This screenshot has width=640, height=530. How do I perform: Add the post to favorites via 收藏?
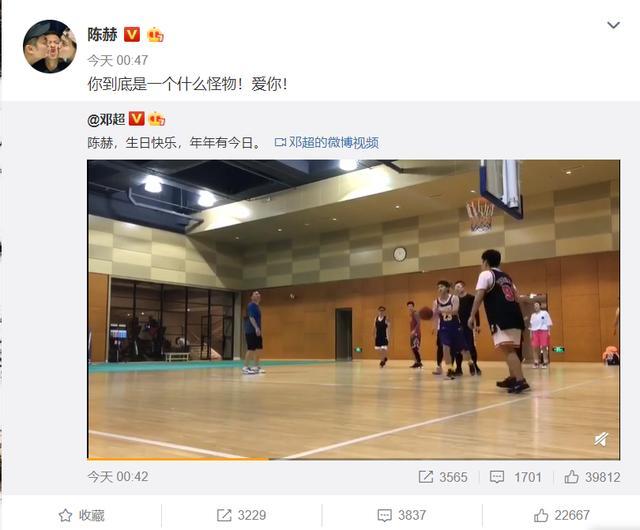(81, 515)
